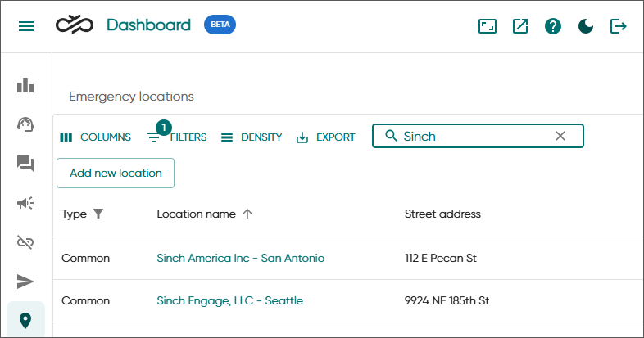Open campaigns megaphone sidebar icon
This screenshot has width=644, height=338.
click(25, 203)
